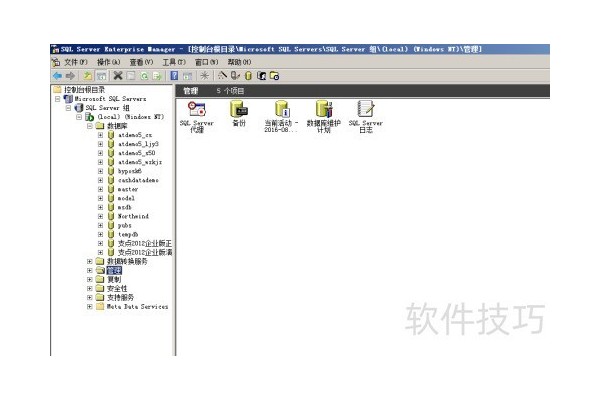Open the SQL Server 日志 item
Image resolution: width=600 pixels, height=400 pixels.
point(366,117)
